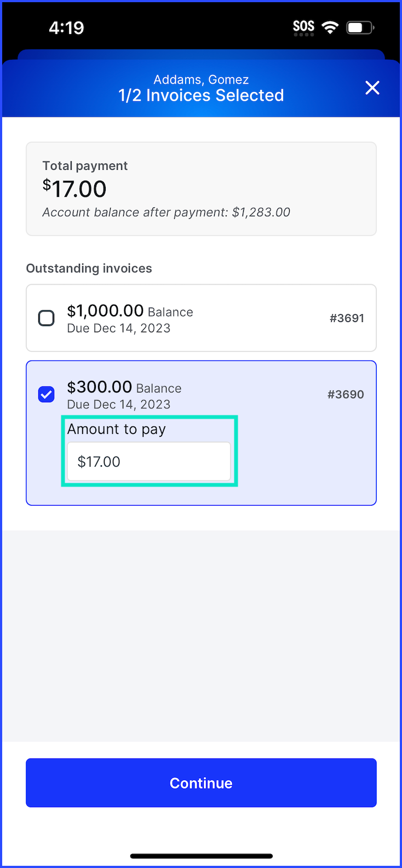Tap the Continue button

201,783
